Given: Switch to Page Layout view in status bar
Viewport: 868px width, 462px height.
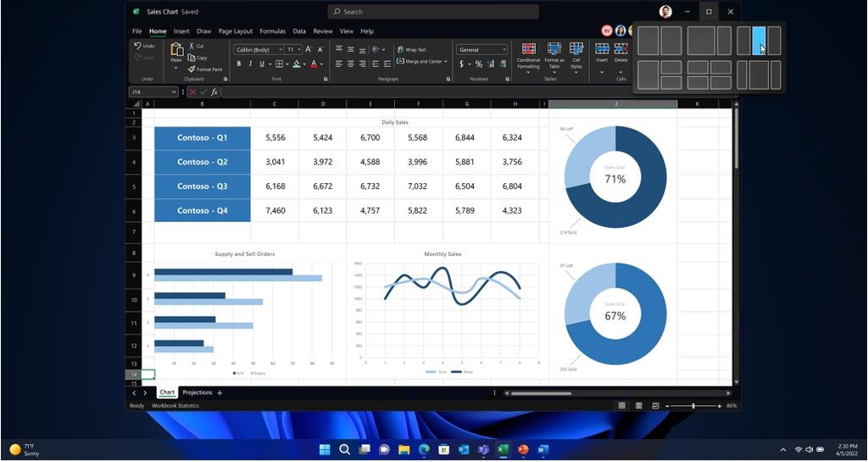Looking at the screenshot, I should click(x=639, y=405).
